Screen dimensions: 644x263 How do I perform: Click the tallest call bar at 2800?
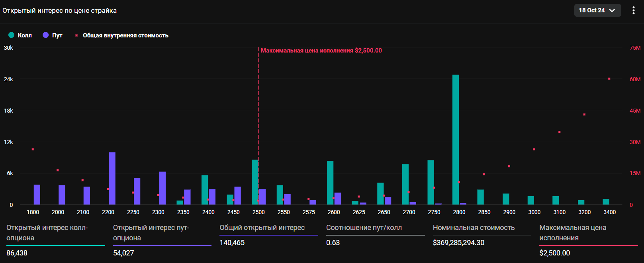(456, 139)
